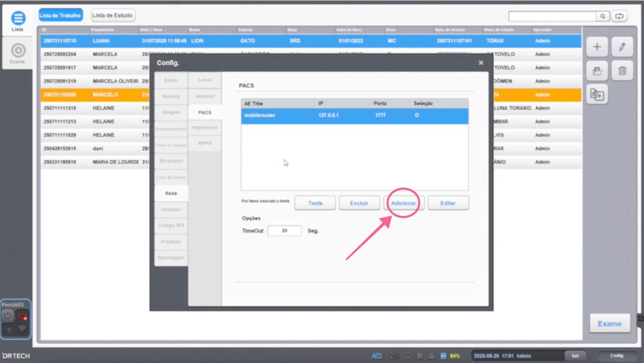The width and height of the screenshot is (644, 363).
Task: Select the Seleção radio for mobilerouter
Action: point(416,116)
